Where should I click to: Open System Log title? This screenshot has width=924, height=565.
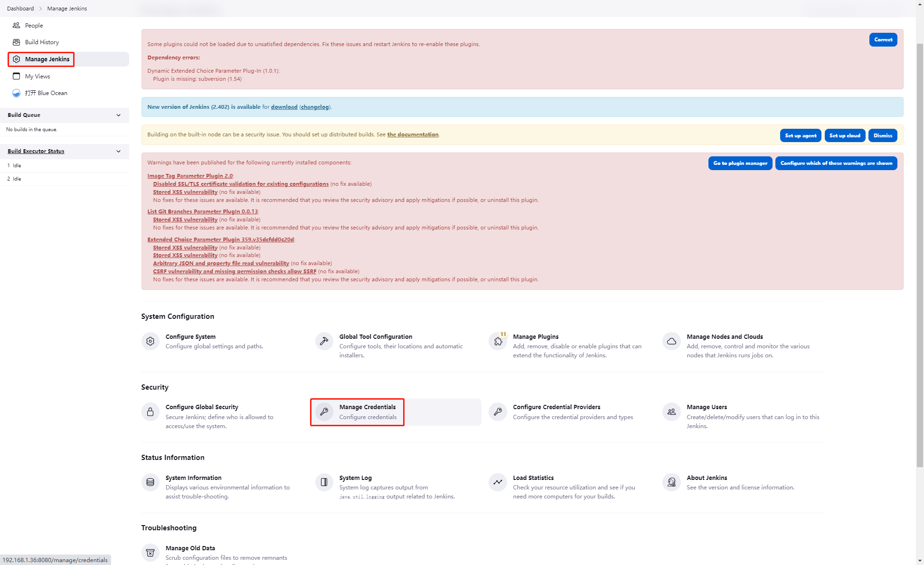[x=355, y=478]
